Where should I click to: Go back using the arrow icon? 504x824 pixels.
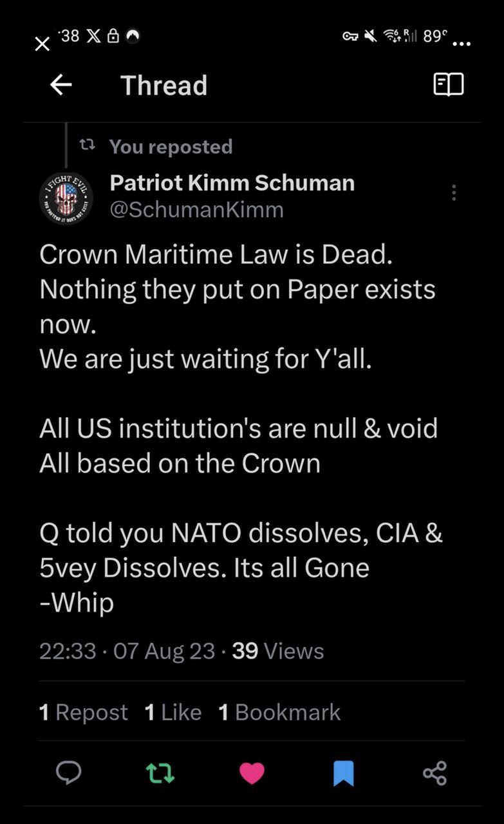[61, 85]
